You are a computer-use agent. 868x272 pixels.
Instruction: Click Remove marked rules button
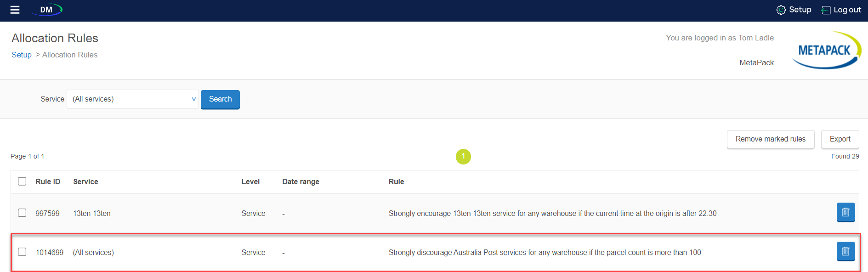(771, 139)
